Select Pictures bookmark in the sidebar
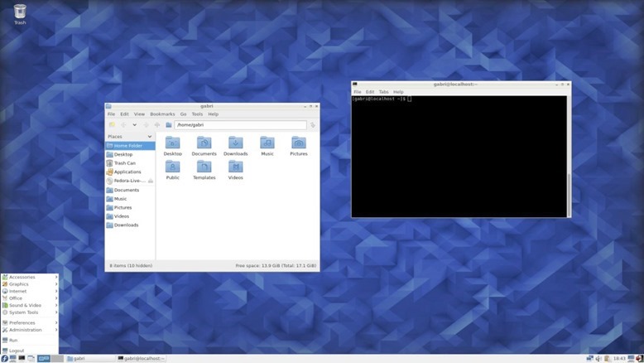Image resolution: width=644 pixels, height=363 pixels. (x=130, y=207)
